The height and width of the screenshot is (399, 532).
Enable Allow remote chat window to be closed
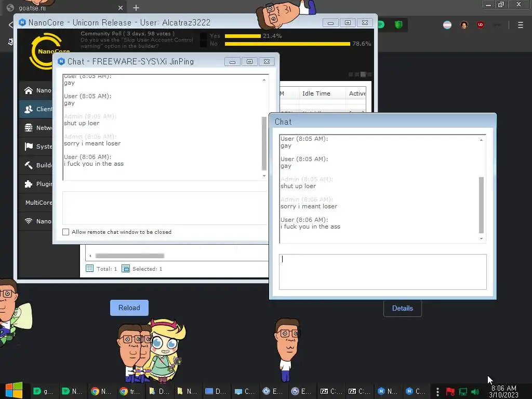coord(66,232)
